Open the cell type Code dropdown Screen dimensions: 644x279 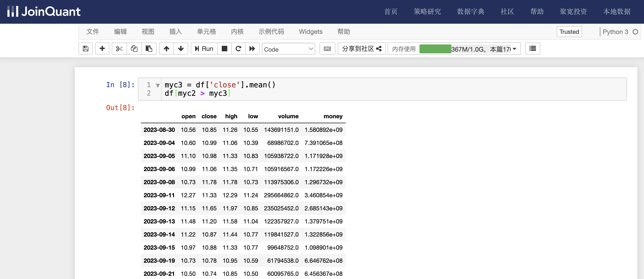pyautogui.click(x=288, y=49)
